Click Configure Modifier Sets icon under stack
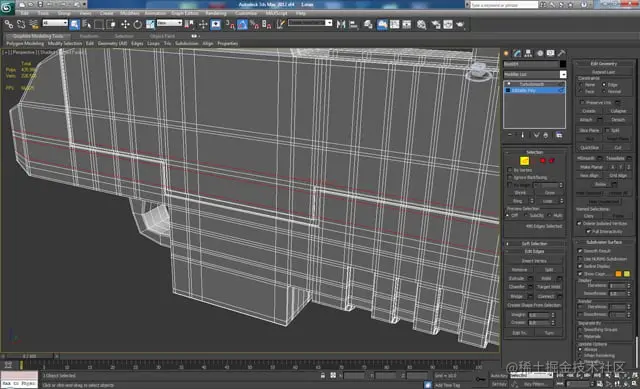The width and height of the screenshot is (640, 389). (x=559, y=135)
